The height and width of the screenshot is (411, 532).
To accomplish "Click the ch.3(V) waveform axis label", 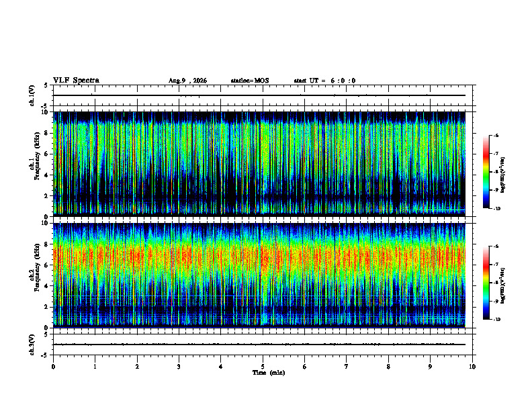I will point(32,345).
